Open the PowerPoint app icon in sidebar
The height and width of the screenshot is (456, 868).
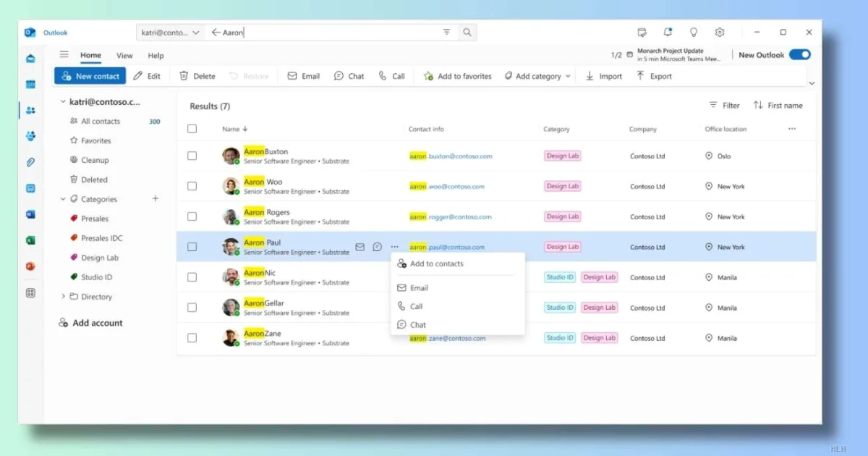coord(30,266)
